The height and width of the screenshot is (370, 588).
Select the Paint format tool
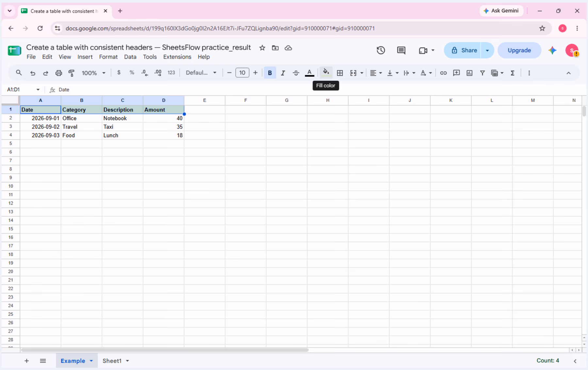point(72,73)
